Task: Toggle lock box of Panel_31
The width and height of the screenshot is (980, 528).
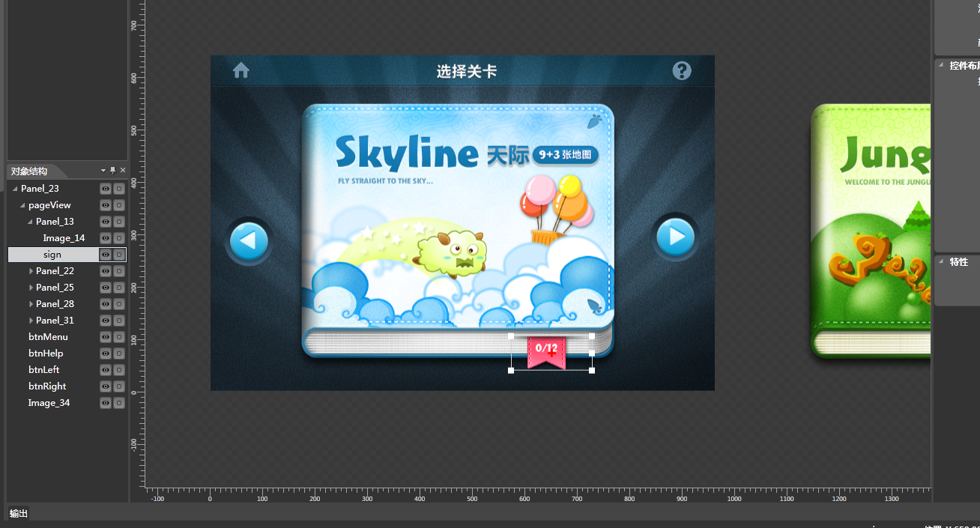Action: 118,321
